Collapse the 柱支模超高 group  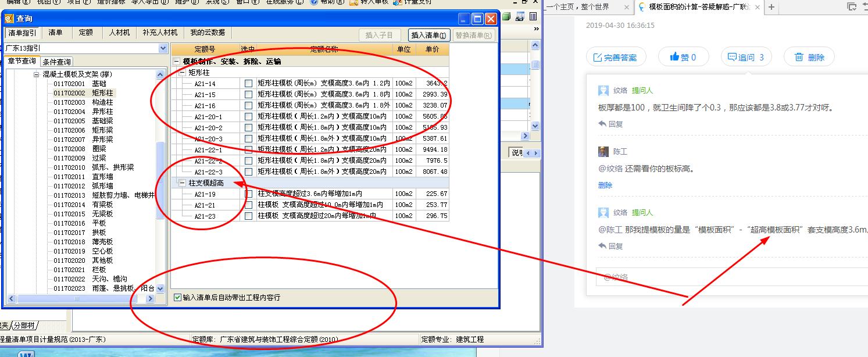[182, 183]
